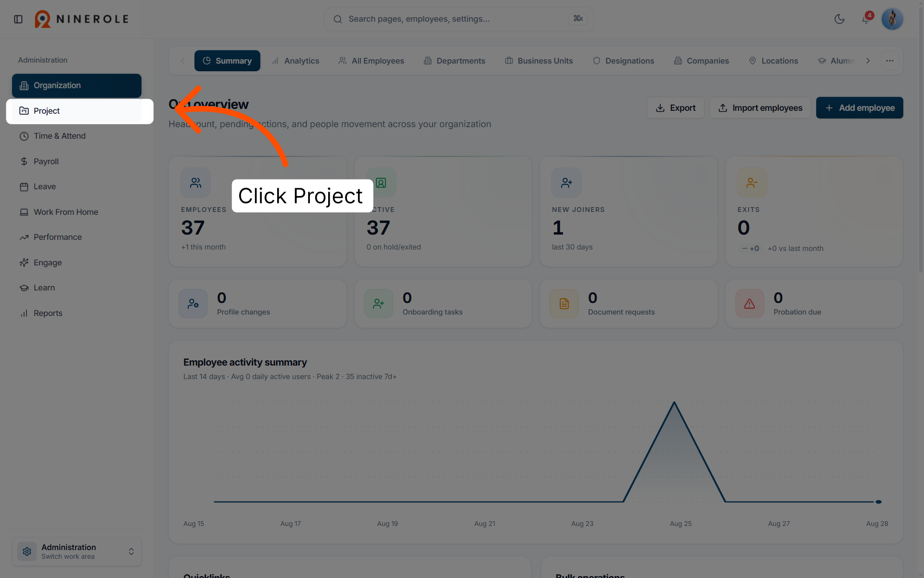Open Performance section
The width and height of the screenshot is (924, 578).
77,237
